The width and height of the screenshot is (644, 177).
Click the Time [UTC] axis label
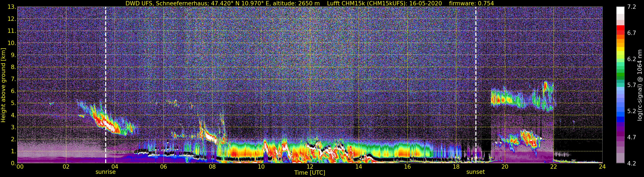[x=309, y=172]
